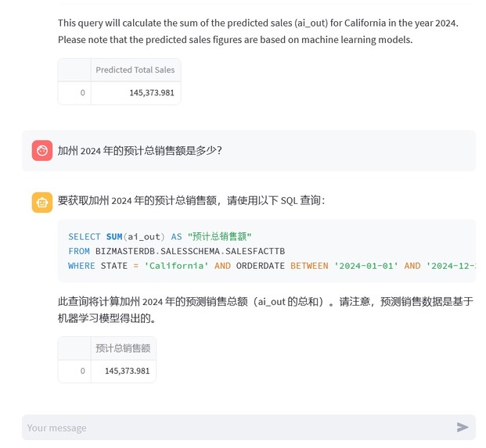Click the 'Predicted Total Sales' column header
The height and width of the screenshot is (448, 486).
[135, 70]
